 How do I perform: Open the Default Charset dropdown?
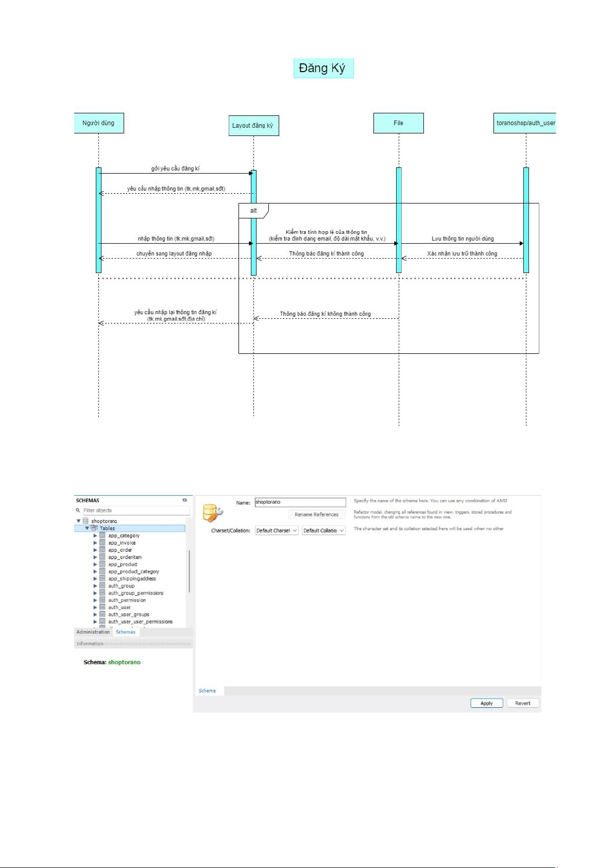[277, 531]
